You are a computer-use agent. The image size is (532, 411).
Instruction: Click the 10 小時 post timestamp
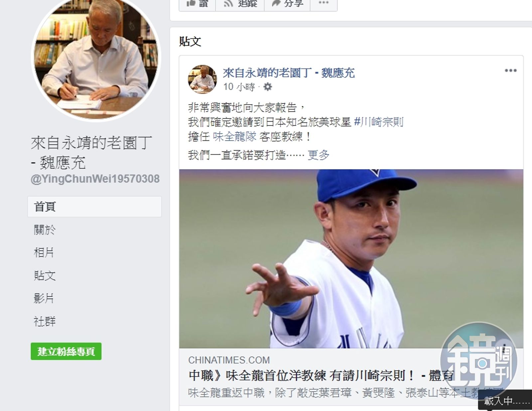[239, 87]
